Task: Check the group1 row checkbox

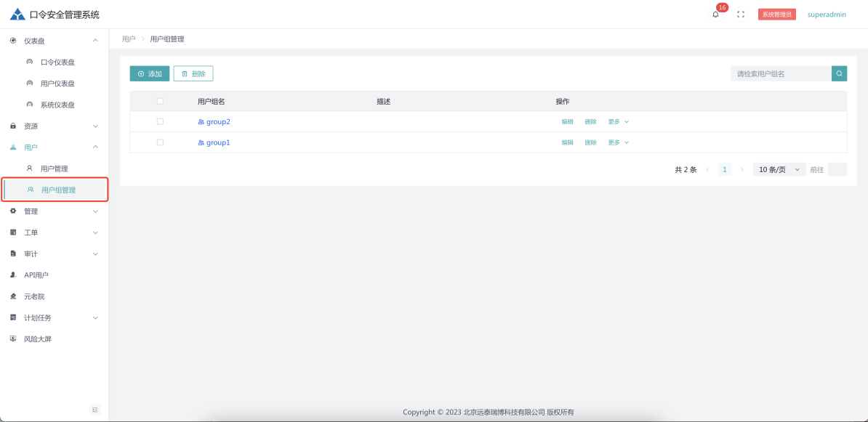Action: [160, 142]
